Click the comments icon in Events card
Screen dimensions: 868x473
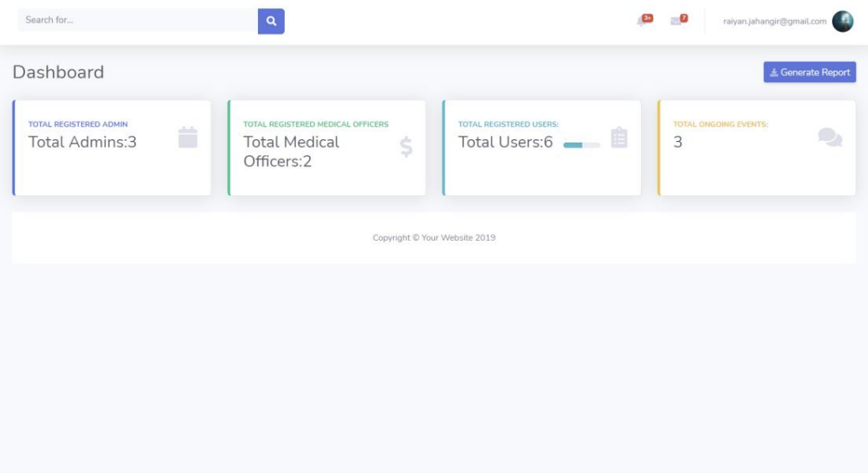[x=829, y=138]
